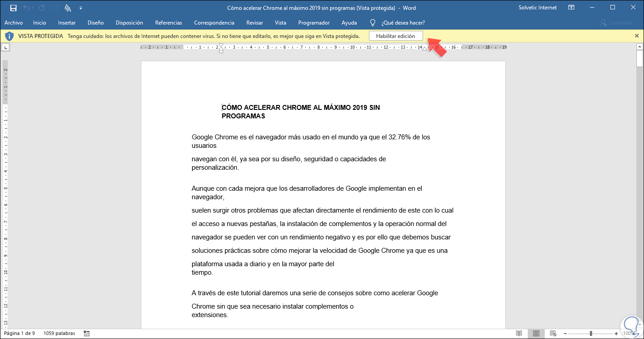644x339 pixels.
Task: Save the document with the floppy icon
Action: (13, 8)
